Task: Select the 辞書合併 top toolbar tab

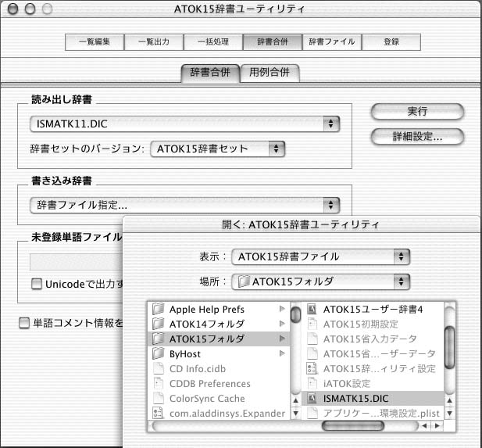Action: click(x=273, y=42)
